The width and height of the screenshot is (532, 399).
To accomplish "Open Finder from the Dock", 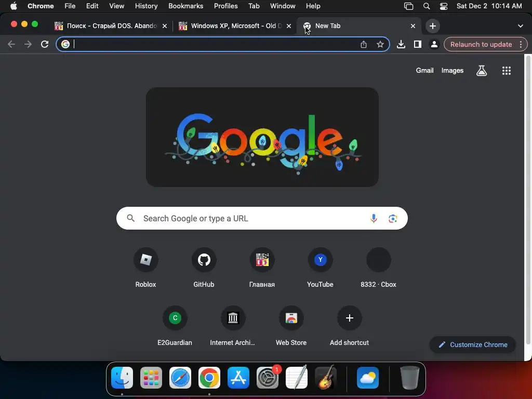I will point(122,378).
